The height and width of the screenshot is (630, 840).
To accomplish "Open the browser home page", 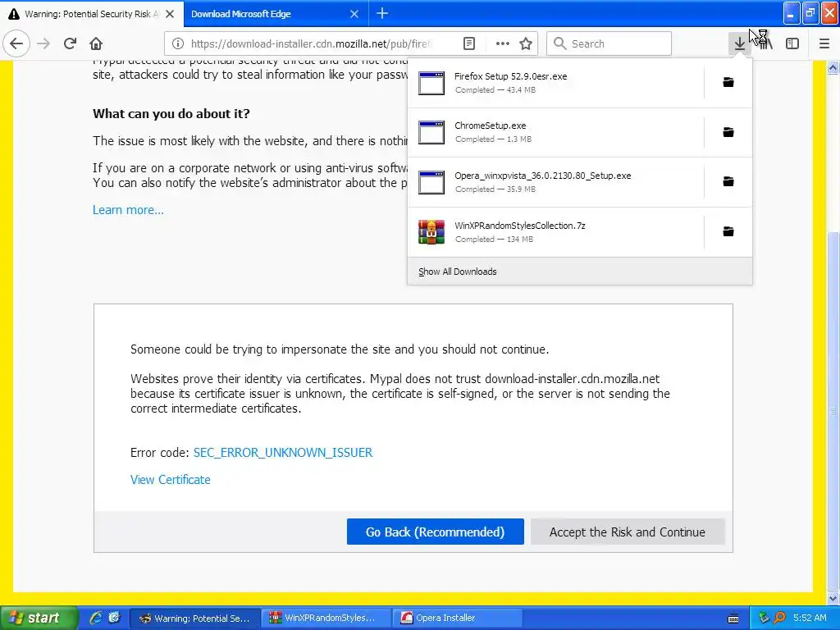I will [96, 43].
